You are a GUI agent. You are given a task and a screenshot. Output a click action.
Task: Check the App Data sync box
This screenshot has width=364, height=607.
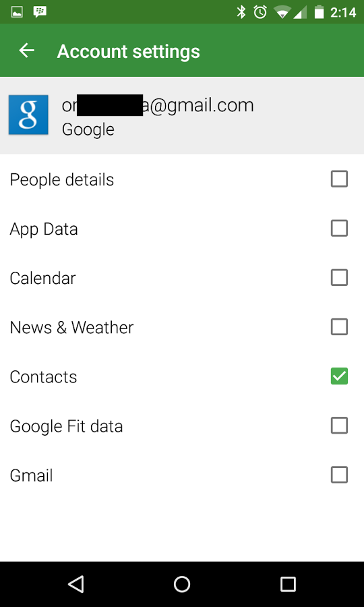coord(339,229)
